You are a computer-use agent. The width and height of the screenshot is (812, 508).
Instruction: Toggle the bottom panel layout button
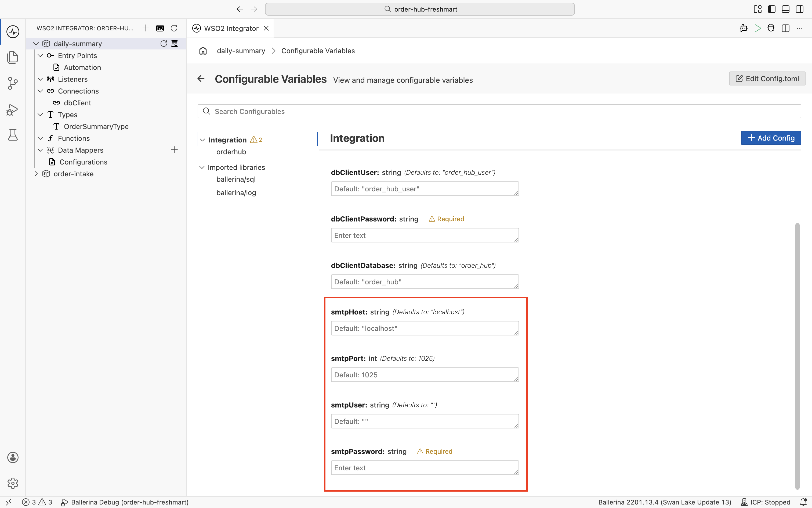click(x=785, y=9)
